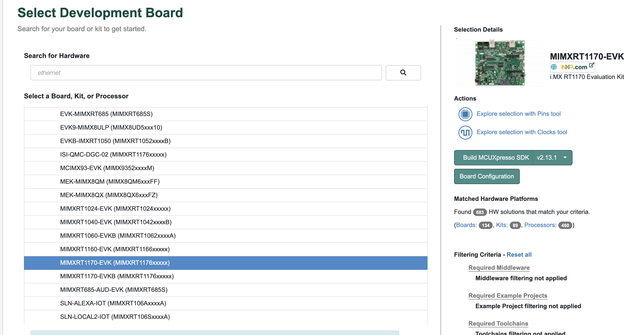The height and width of the screenshot is (335, 644).
Task: Select EVKB-IMXRT1050 board entry
Action: coord(115,141)
